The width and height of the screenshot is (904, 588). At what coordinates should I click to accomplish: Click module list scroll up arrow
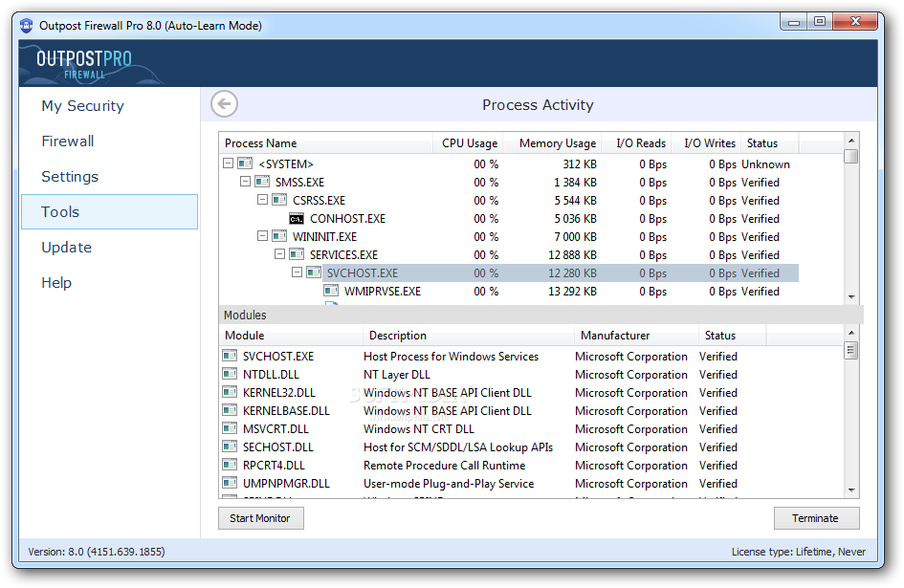[x=851, y=333]
